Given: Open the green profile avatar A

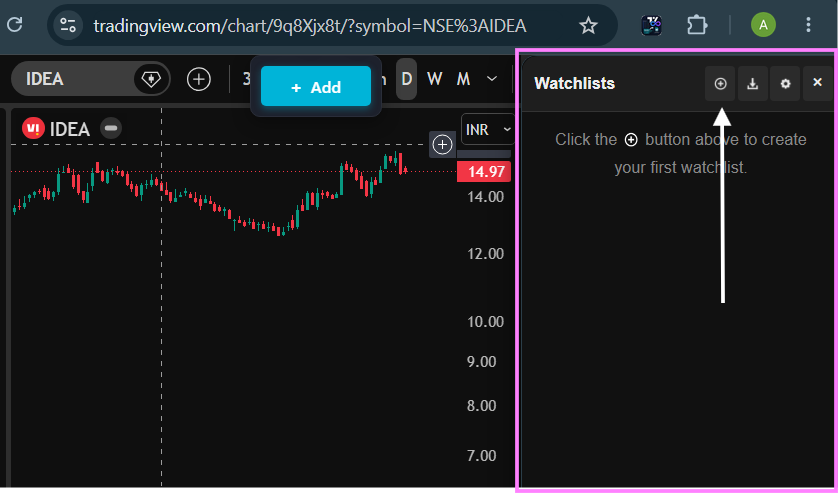Looking at the screenshot, I should click(763, 25).
